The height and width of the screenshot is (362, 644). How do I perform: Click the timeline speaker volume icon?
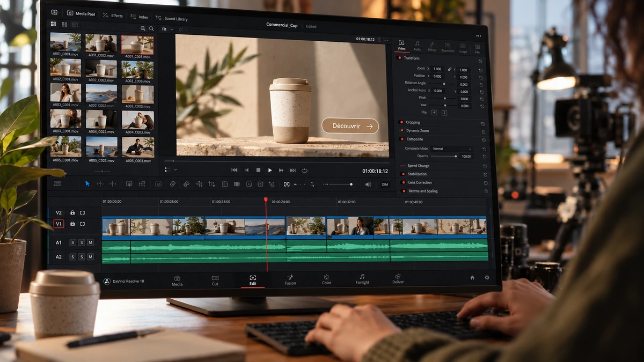(368, 184)
